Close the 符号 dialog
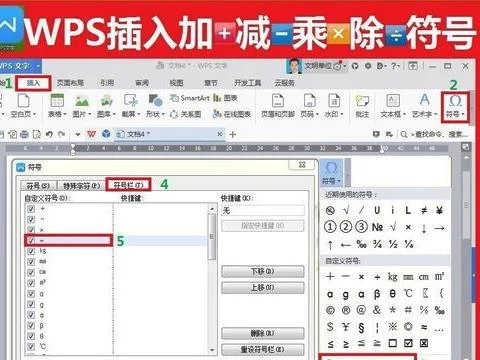Image resolution: width=480 pixels, height=360 pixels. 302,165
